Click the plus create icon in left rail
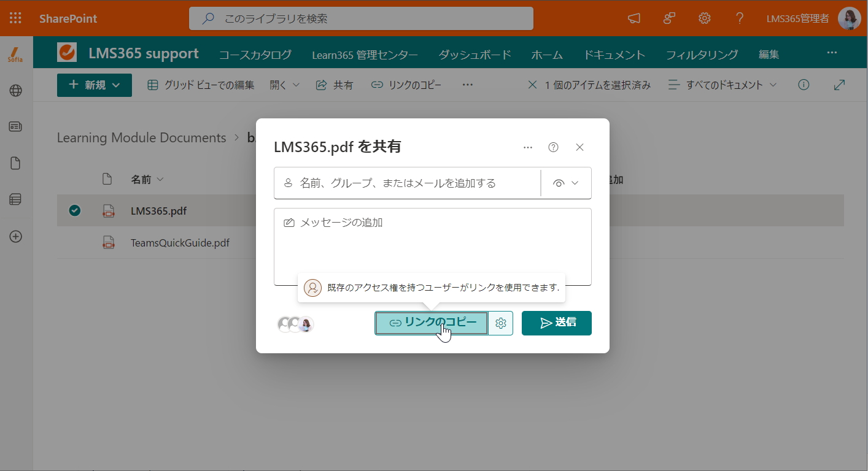 coord(15,236)
